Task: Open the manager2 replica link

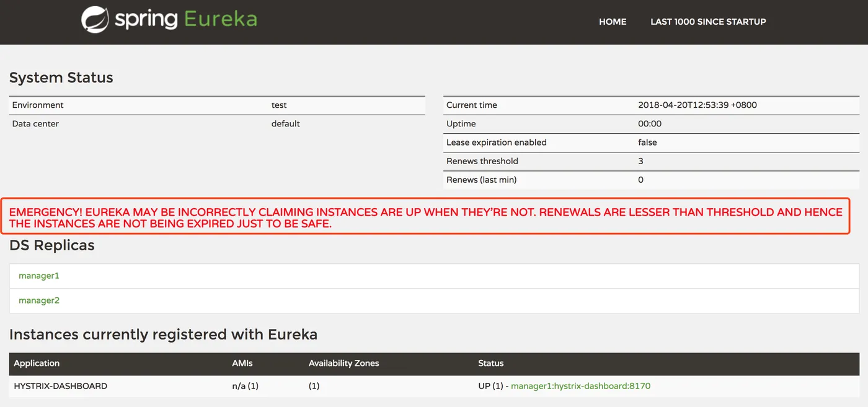Action: click(39, 300)
